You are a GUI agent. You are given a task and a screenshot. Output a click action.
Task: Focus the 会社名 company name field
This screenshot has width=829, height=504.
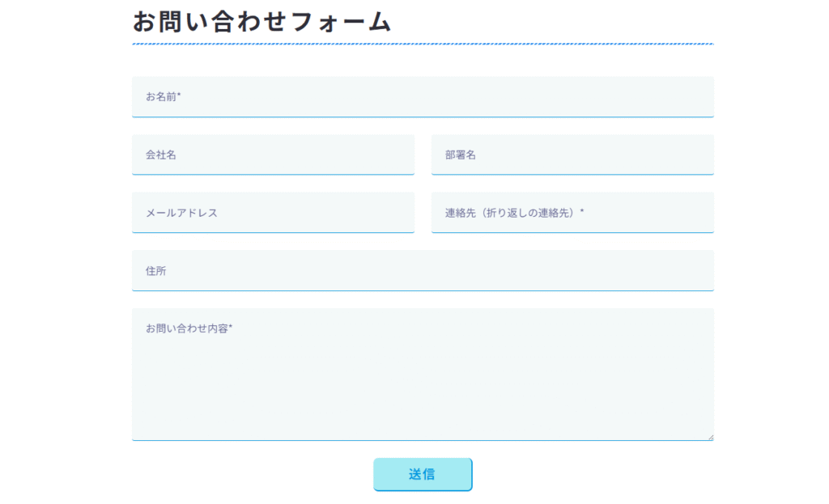(x=273, y=155)
